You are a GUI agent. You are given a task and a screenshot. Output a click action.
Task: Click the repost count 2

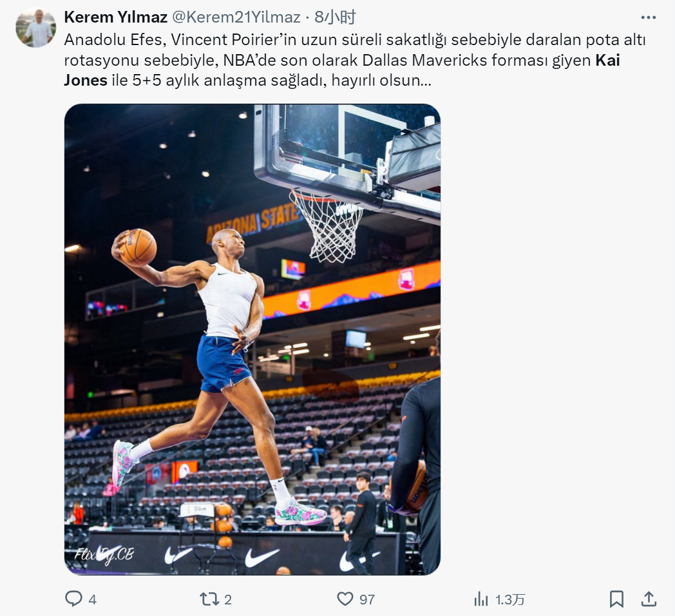coord(228,600)
